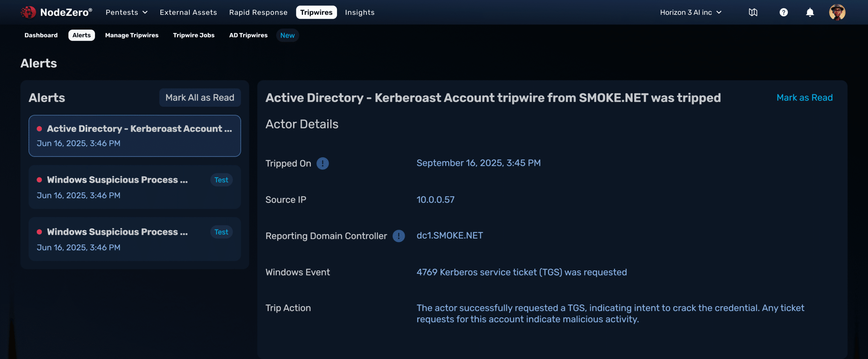Switch to the External Assets tab
868x359 pixels.
188,12
